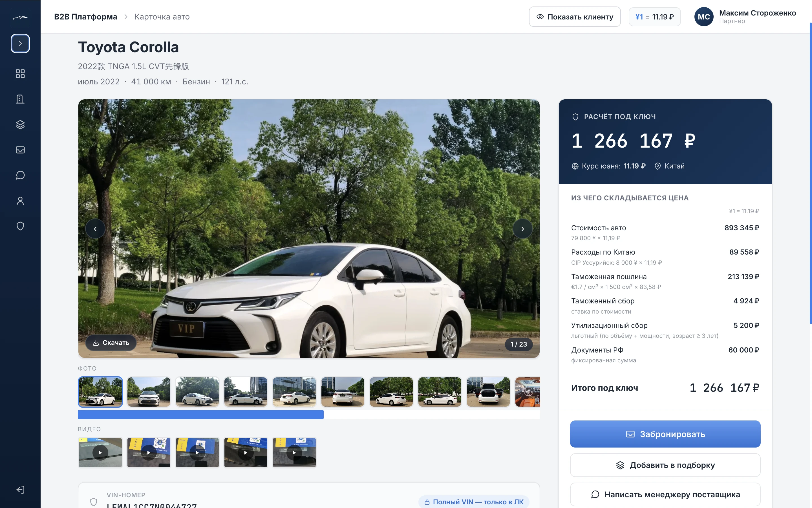Play the fourth video

tap(246, 453)
